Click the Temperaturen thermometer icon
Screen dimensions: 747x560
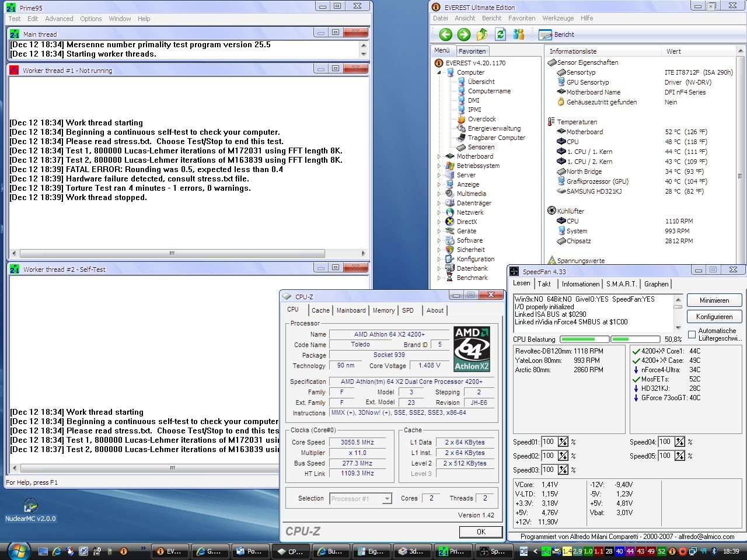click(x=551, y=121)
